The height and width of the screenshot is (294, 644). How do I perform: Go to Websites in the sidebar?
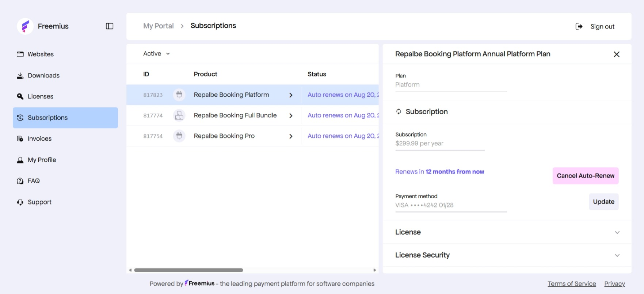pos(65,54)
